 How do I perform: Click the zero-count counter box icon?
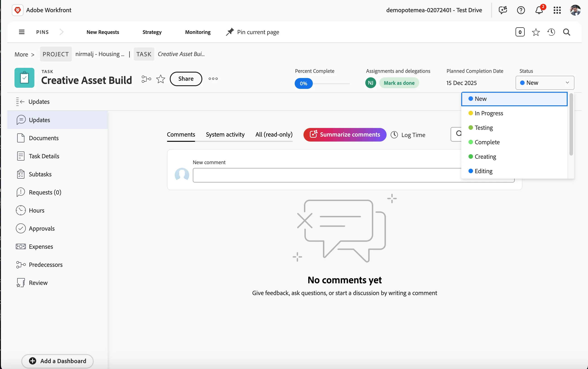pos(520,32)
